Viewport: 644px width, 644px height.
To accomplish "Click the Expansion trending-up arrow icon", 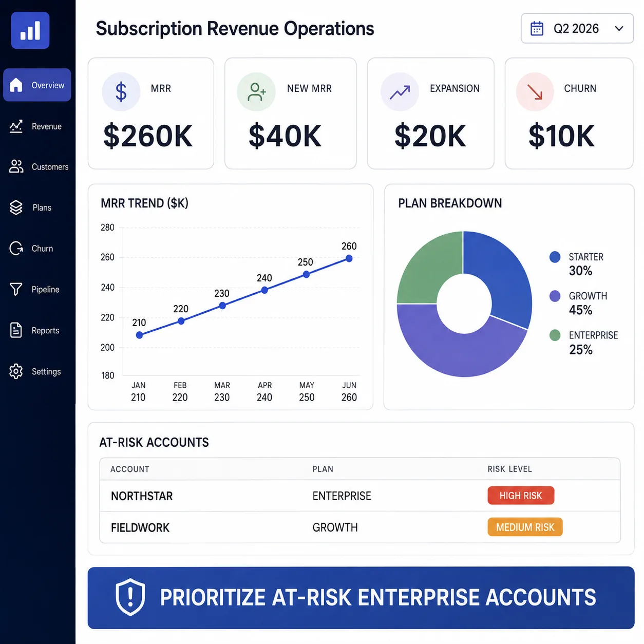I will pos(400,92).
